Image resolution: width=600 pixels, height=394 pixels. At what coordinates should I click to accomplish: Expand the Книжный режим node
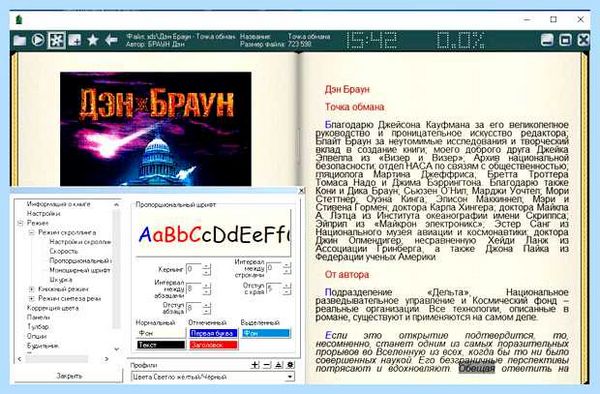click(x=32, y=289)
